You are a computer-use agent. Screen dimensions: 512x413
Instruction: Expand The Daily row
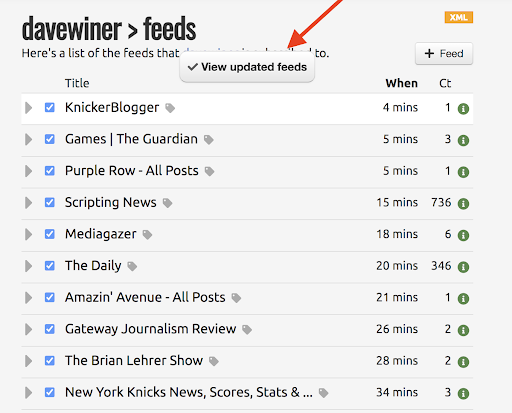pyautogui.click(x=29, y=266)
